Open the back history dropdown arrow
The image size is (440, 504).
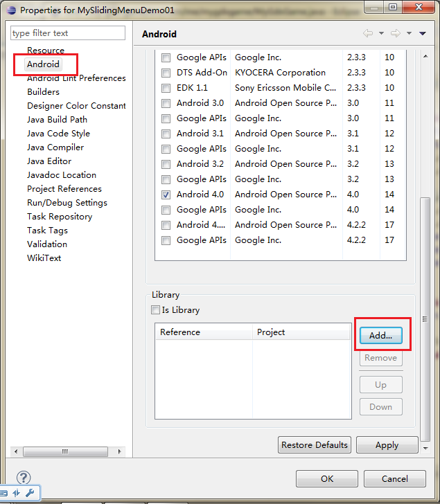click(x=381, y=33)
